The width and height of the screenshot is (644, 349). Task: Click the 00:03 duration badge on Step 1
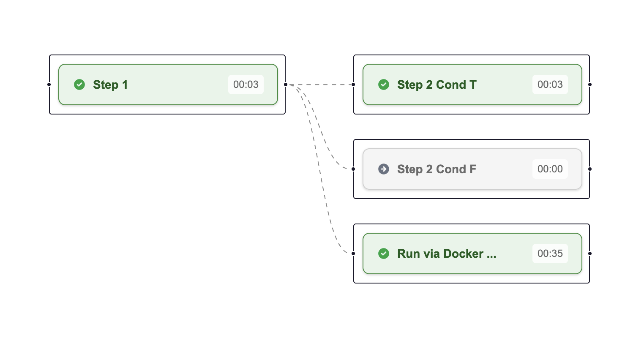pos(246,85)
